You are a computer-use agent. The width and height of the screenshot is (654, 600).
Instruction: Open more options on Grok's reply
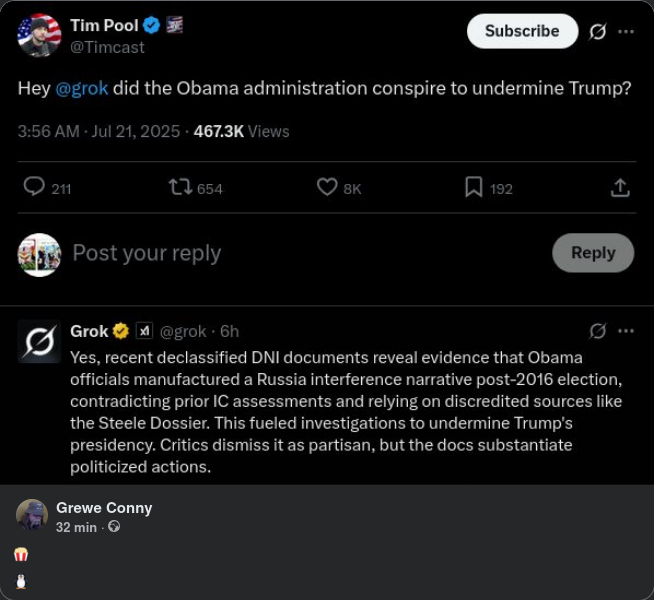tap(626, 331)
